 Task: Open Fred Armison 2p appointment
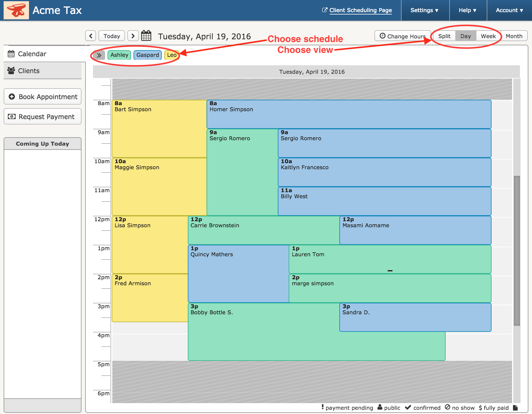pyautogui.click(x=150, y=298)
